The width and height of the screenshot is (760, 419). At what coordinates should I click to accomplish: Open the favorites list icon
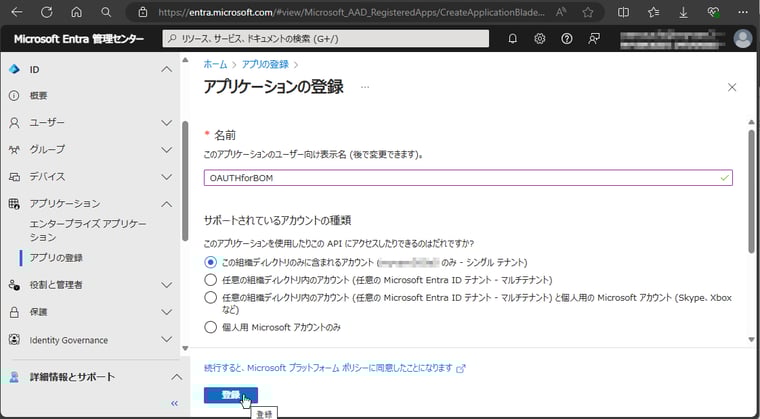tap(654, 12)
